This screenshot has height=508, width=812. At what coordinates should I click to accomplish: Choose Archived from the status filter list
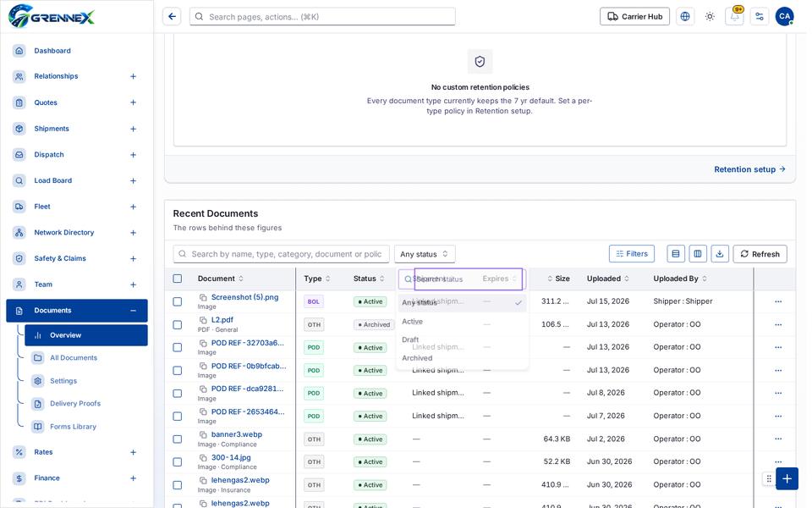[463, 358]
